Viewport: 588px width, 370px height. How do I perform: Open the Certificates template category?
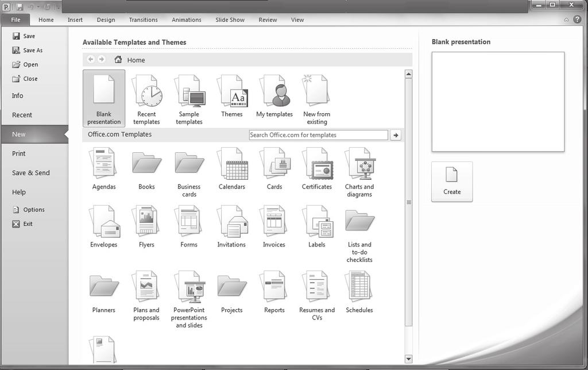click(x=317, y=169)
